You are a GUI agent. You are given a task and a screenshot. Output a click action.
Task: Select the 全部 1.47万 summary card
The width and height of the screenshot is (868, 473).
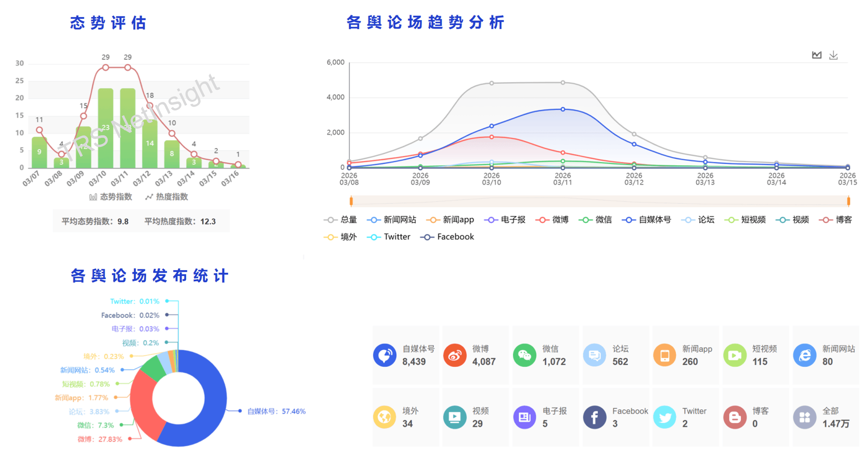[825, 417]
